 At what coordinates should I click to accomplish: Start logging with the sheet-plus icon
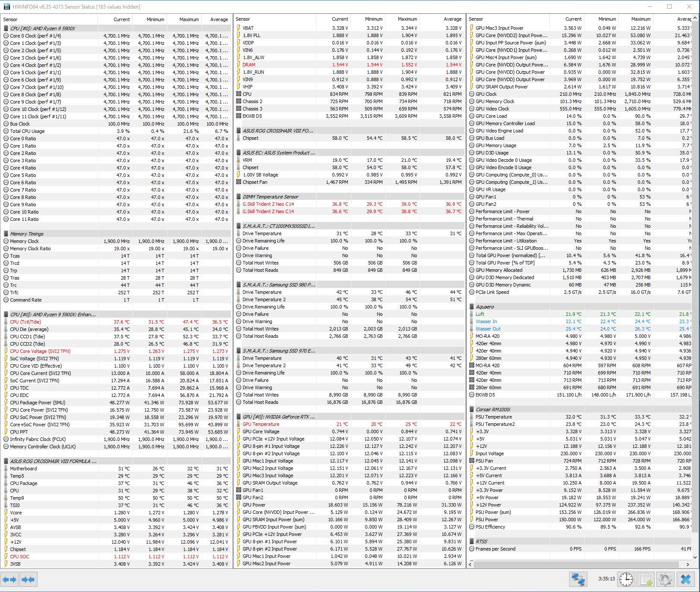[x=646, y=579]
